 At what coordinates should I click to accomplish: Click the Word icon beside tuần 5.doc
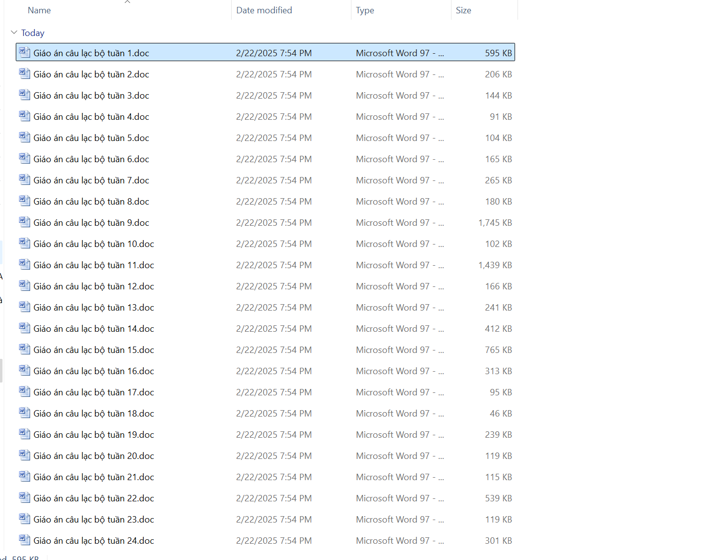point(25,137)
